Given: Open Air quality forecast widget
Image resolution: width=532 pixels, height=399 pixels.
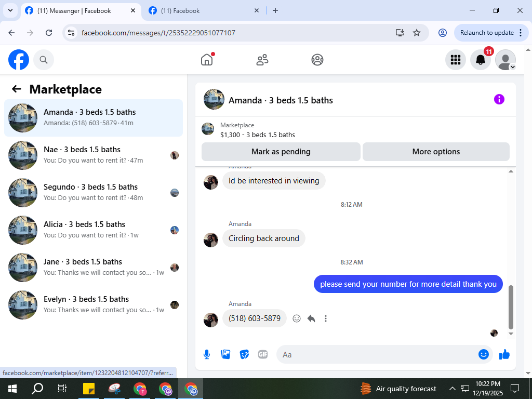Looking at the screenshot, I should click(398, 389).
